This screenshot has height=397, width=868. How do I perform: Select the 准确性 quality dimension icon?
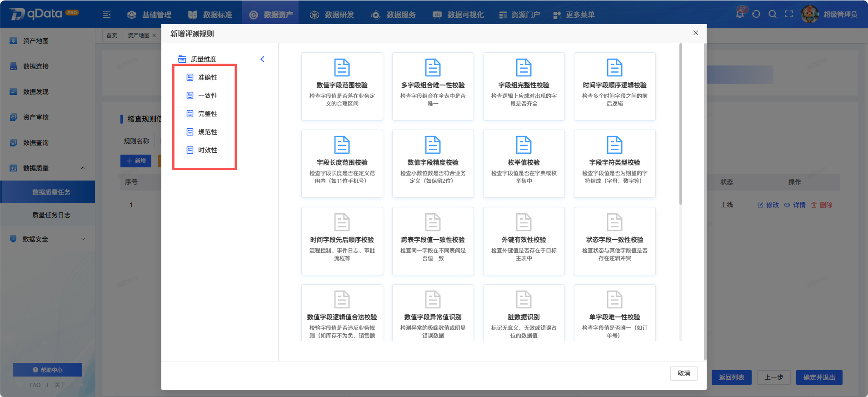tap(190, 77)
